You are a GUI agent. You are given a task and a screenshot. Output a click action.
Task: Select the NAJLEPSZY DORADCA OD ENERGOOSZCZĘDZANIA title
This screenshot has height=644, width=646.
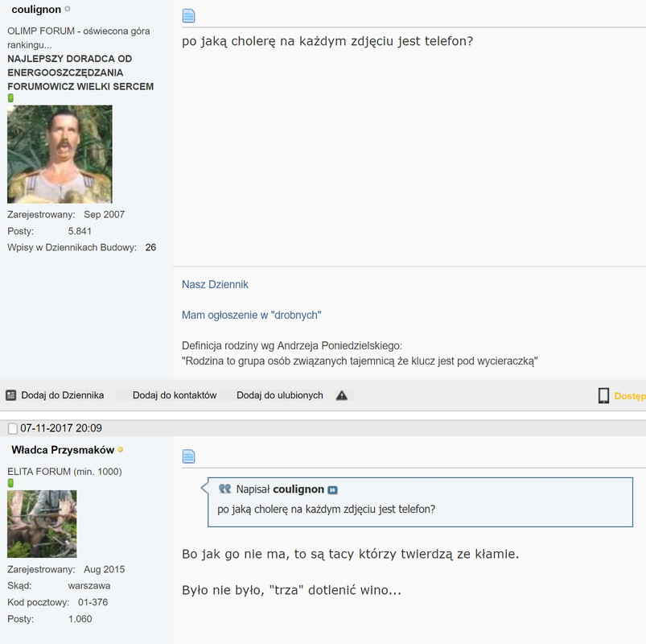click(x=70, y=65)
